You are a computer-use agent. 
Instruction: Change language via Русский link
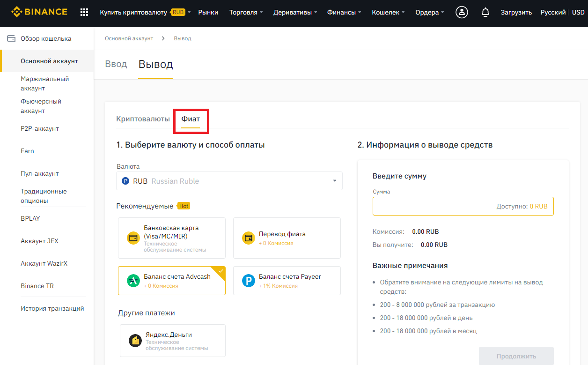[x=553, y=12]
